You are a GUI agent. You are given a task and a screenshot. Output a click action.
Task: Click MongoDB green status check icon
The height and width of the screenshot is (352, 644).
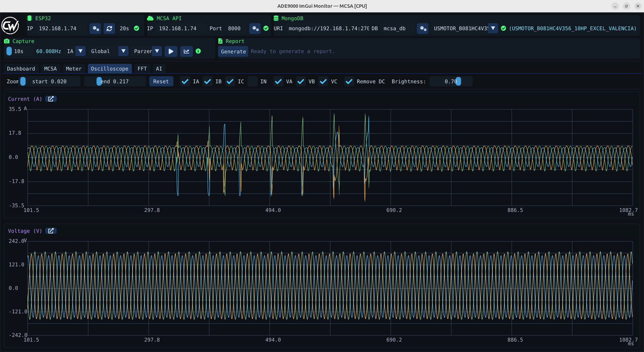pos(503,28)
